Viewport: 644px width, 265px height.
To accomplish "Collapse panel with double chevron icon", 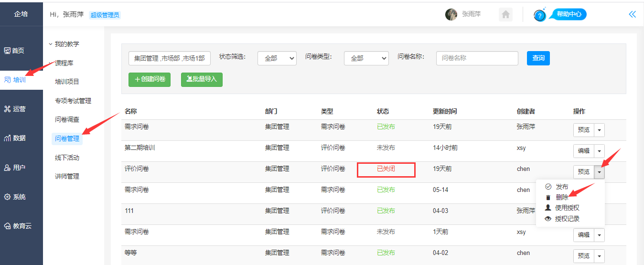I will tap(633, 14).
